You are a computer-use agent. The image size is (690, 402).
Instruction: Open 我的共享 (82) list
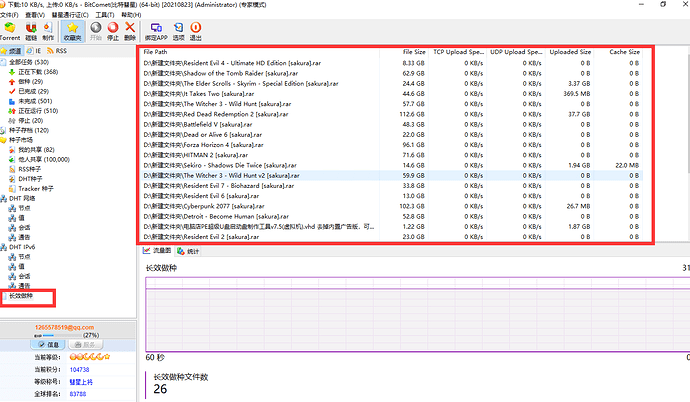click(x=32, y=150)
